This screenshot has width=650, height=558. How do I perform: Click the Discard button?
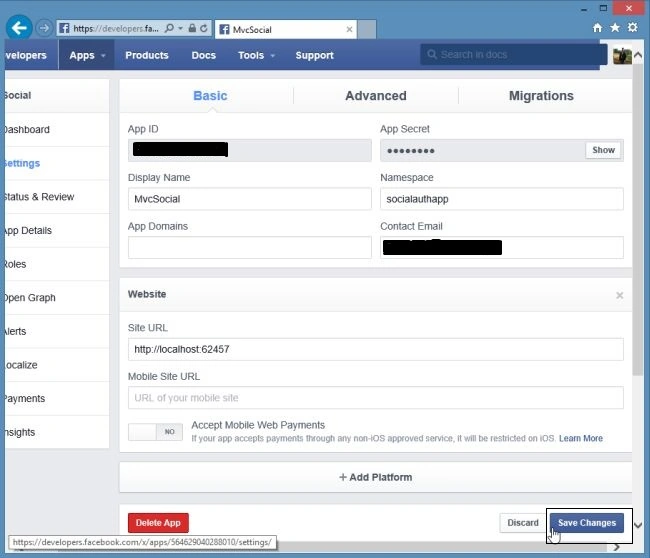coord(523,523)
